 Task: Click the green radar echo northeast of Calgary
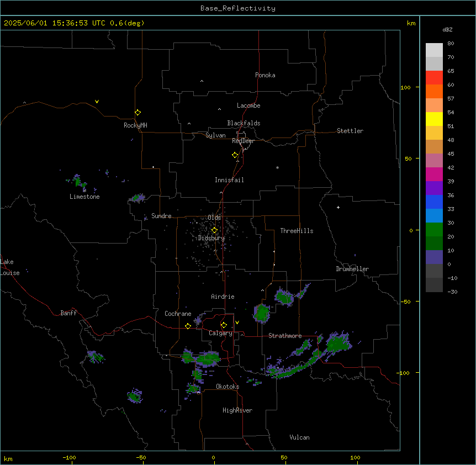261,313
